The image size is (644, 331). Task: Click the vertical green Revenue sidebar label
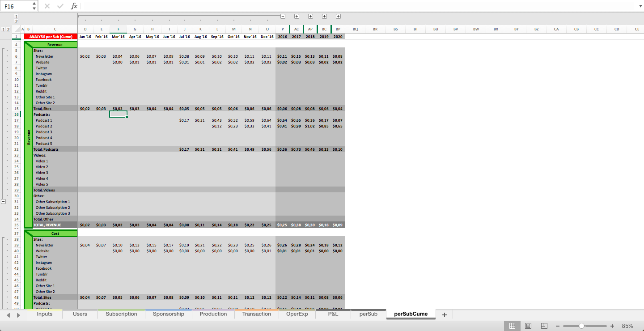29,137
